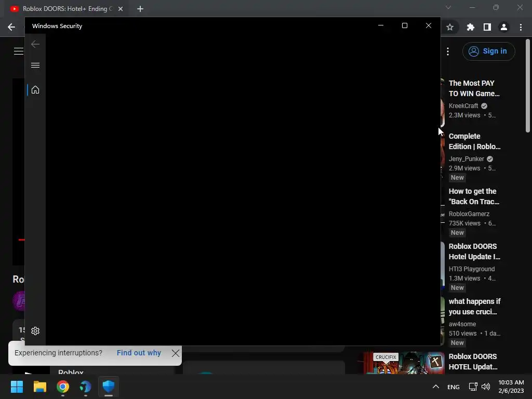532x399 pixels.
Task: Open the Windows Security shield taskbar icon
Action: click(109, 387)
